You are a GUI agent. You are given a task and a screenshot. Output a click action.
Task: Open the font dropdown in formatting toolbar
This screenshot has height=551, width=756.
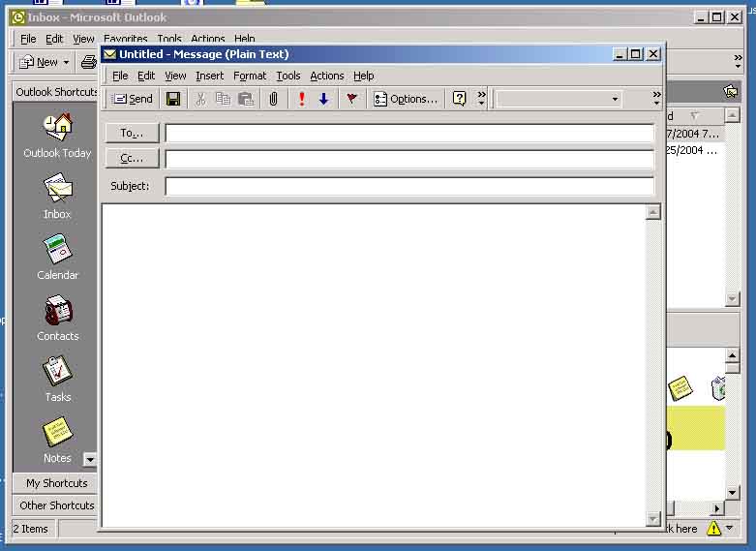(615, 99)
